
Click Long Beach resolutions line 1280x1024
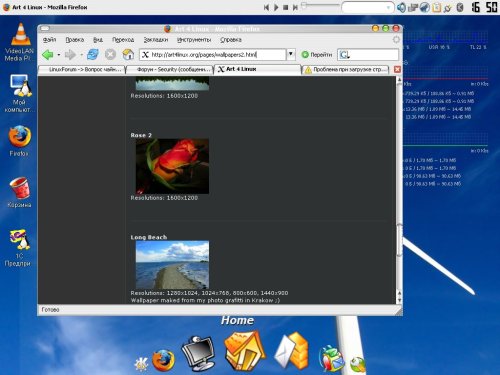click(209, 293)
